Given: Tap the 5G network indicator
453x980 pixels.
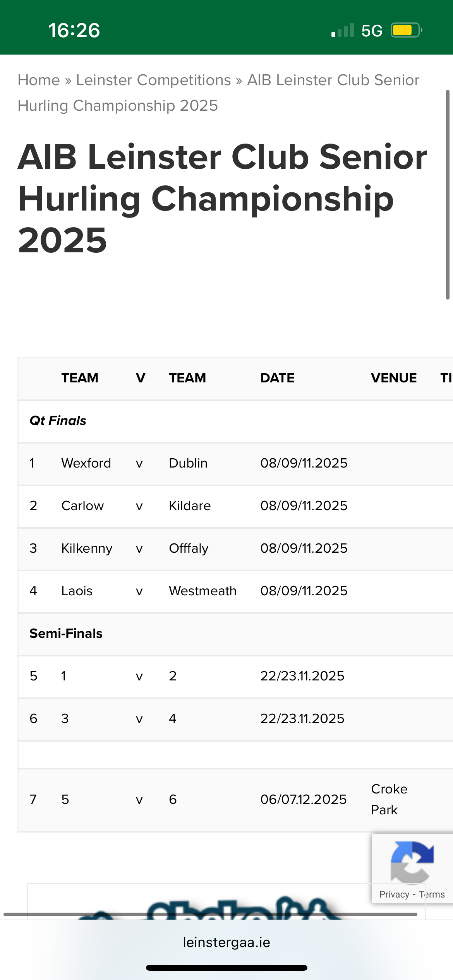Looking at the screenshot, I should [x=372, y=31].
